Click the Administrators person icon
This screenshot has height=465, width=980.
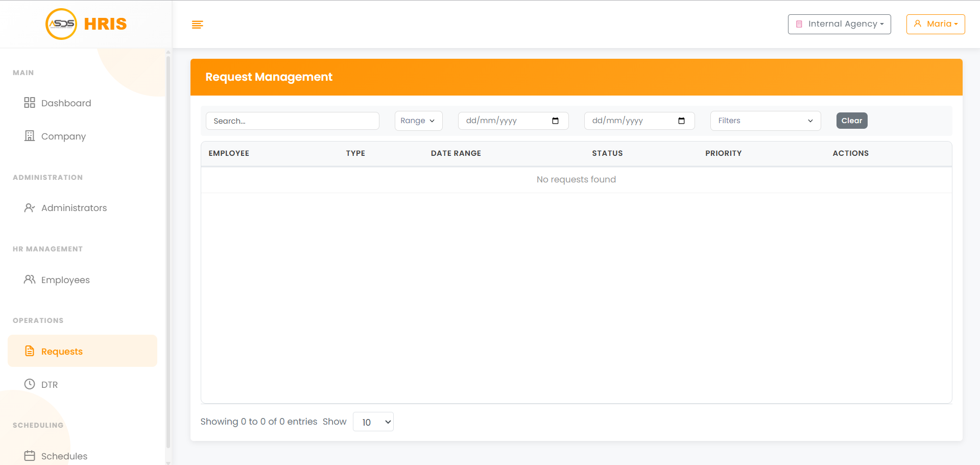[30, 207]
